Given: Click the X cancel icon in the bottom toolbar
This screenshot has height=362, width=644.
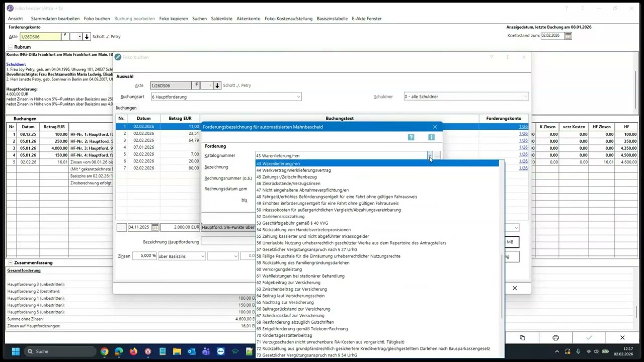Looking at the screenshot, I should [x=622, y=338].
